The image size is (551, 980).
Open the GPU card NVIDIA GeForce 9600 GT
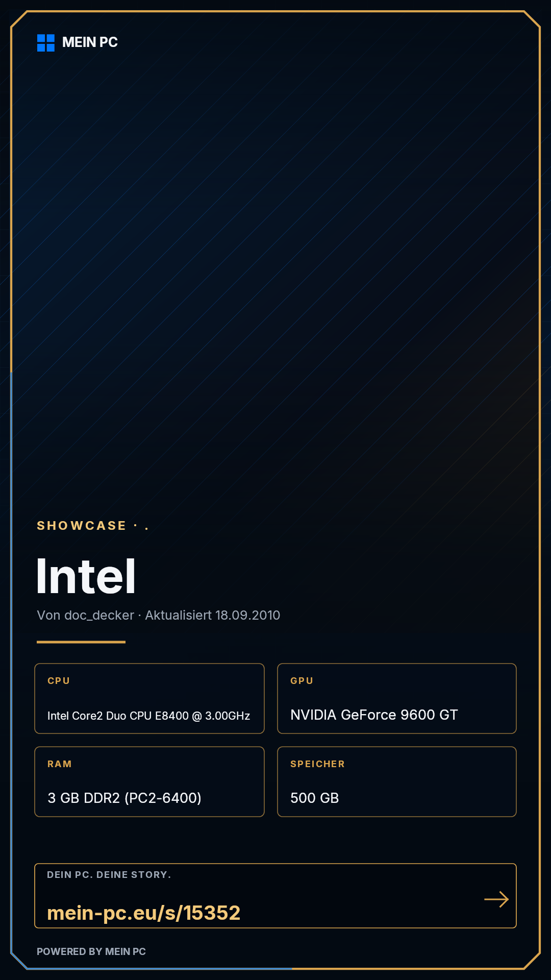pos(397,698)
